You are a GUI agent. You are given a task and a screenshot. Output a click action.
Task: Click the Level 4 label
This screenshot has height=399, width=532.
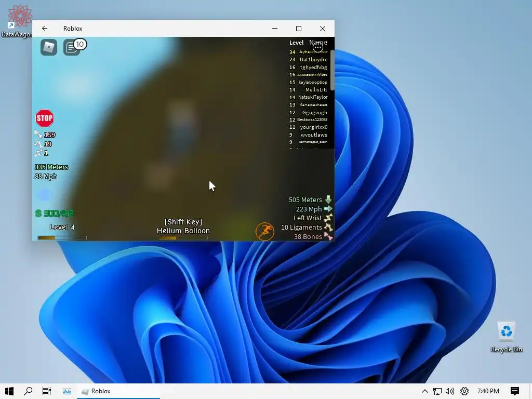(x=62, y=227)
